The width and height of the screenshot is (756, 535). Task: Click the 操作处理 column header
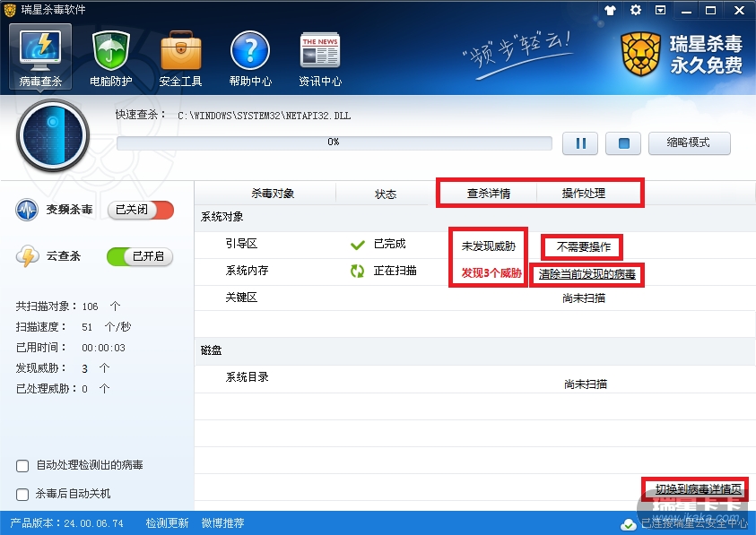[584, 194]
